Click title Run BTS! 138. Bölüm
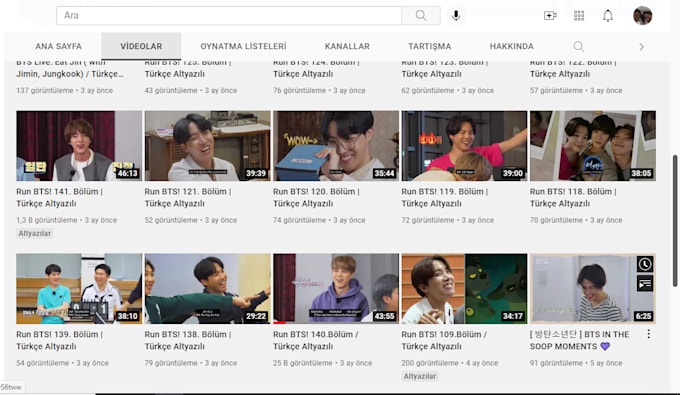The image size is (680, 395). (x=188, y=340)
